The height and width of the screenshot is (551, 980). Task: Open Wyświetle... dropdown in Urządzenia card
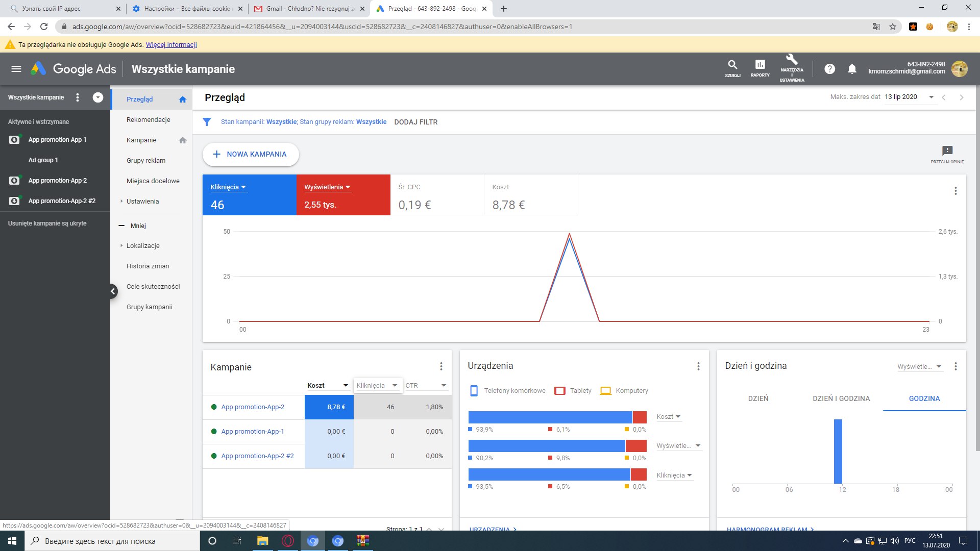(679, 446)
